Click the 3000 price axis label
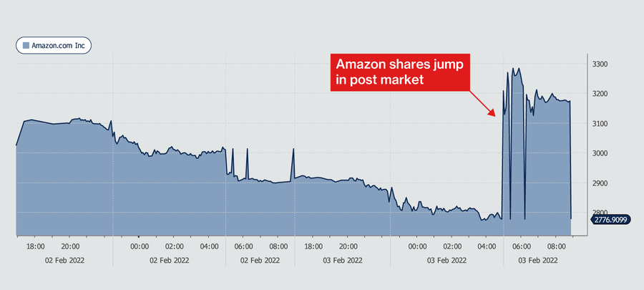The image size is (644, 290). click(x=599, y=153)
